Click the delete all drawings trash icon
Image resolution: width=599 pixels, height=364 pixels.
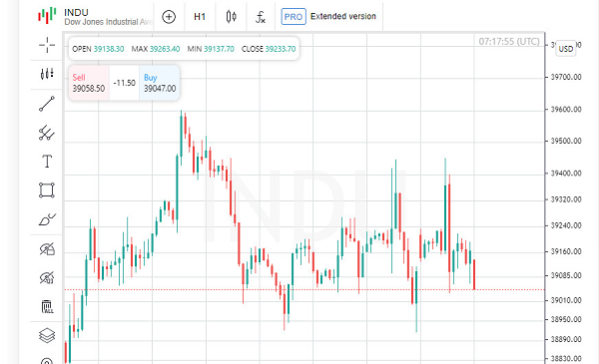(x=47, y=306)
